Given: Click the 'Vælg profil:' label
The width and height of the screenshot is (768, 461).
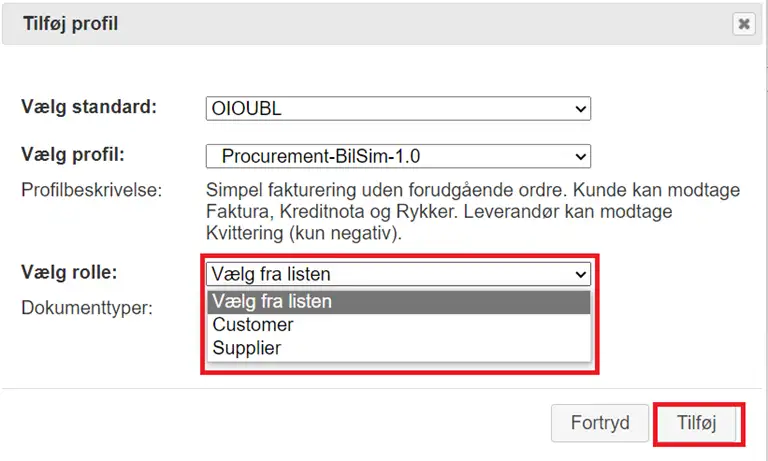Looking at the screenshot, I should (78, 155).
